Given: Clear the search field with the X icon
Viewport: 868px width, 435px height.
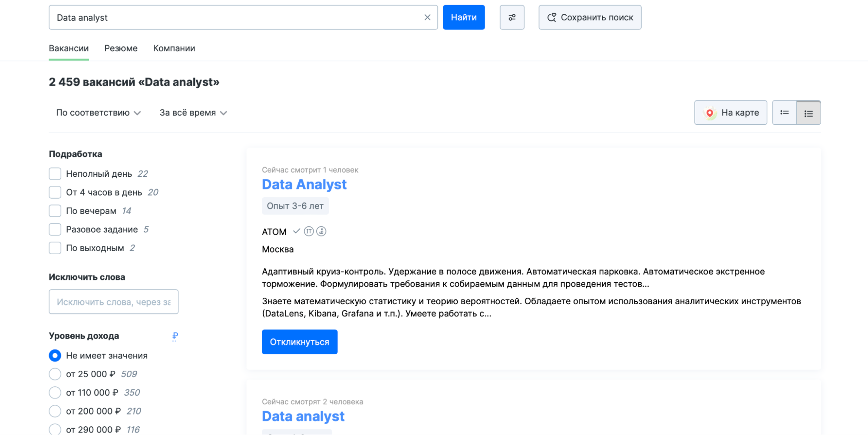Looking at the screenshot, I should pyautogui.click(x=427, y=17).
